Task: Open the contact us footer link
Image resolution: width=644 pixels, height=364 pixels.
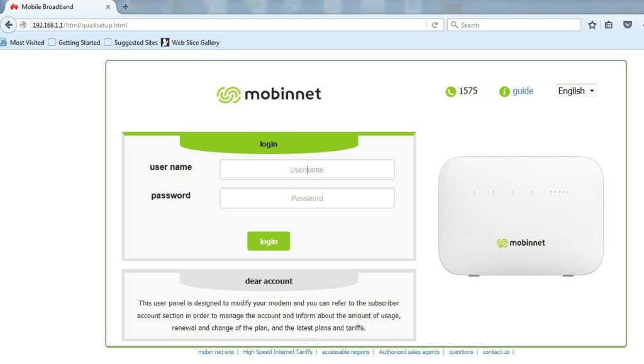Action: 496,352
